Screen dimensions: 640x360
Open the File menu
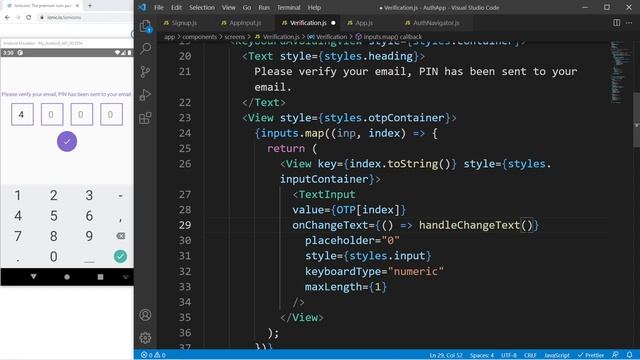[159, 7]
